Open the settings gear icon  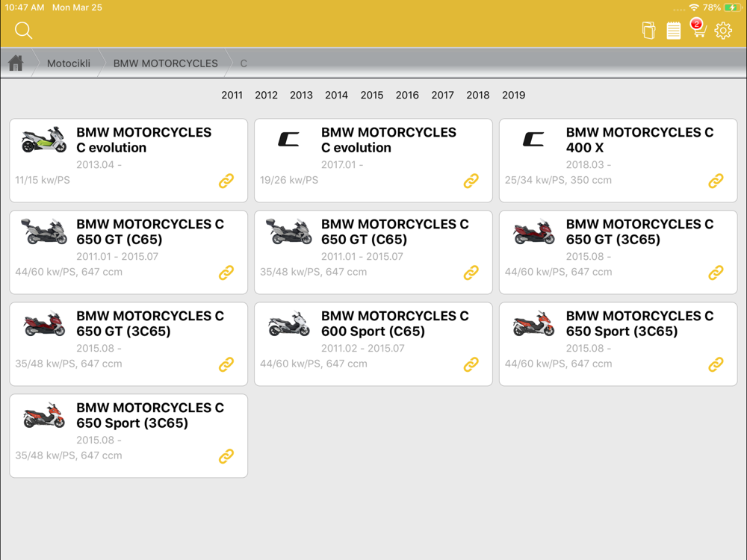pyautogui.click(x=723, y=31)
